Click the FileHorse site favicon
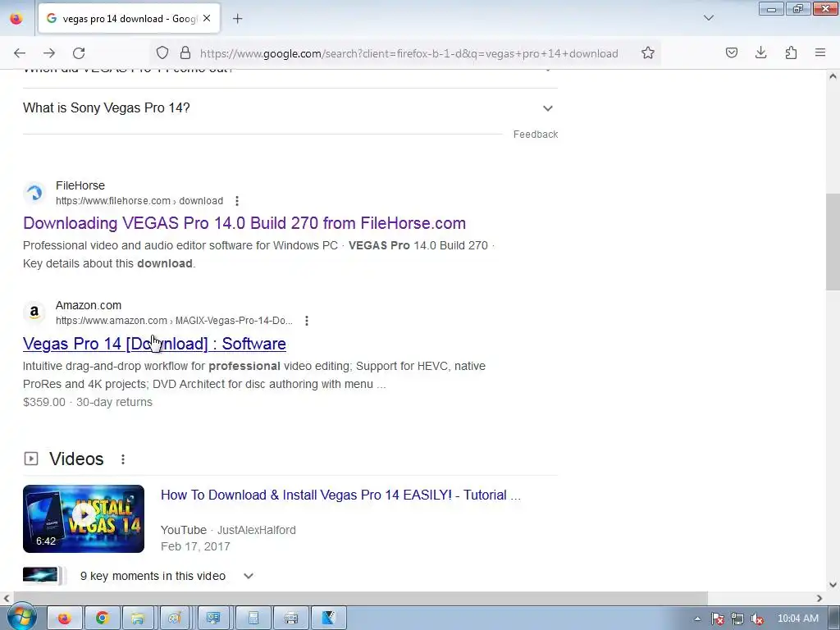Screen dimensions: 840x630 (34, 192)
